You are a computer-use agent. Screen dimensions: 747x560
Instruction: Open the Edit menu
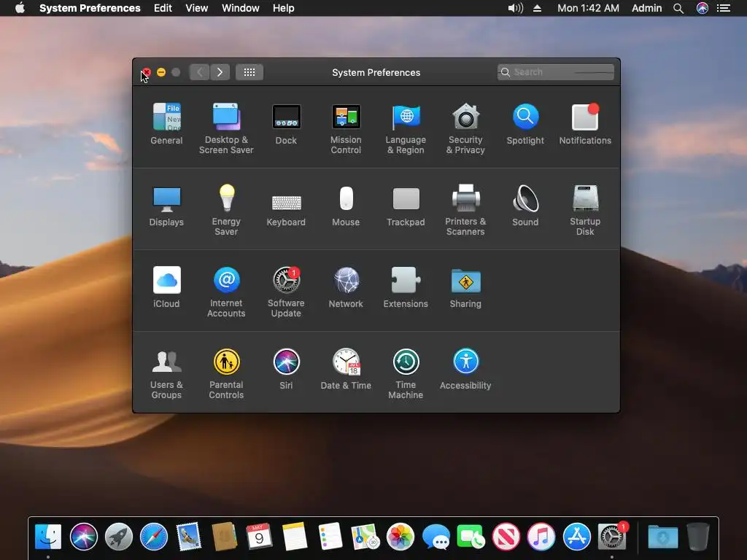click(x=163, y=8)
